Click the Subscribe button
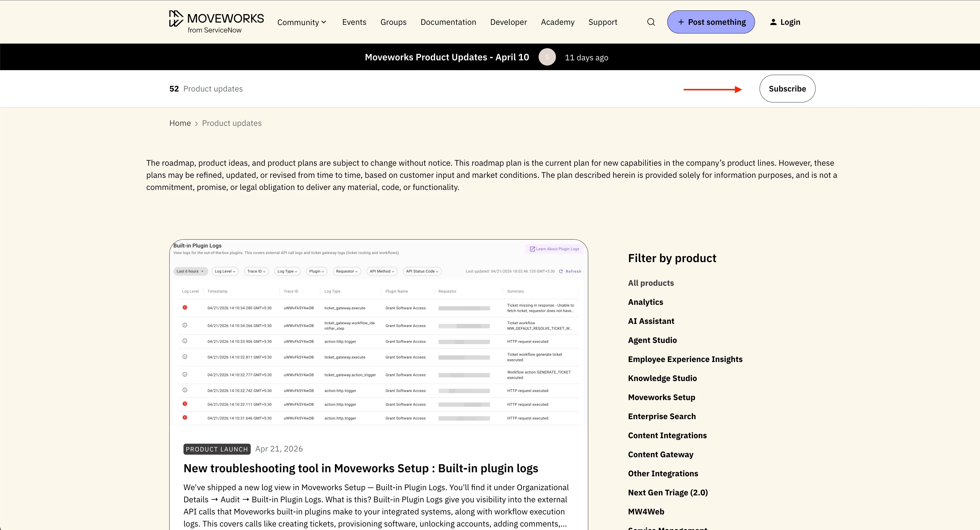The width and height of the screenshot is (980, 530). point(787,89)
